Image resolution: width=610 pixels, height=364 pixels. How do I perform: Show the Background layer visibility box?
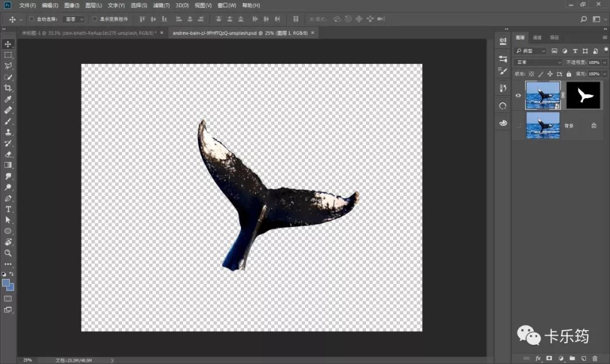518,125
